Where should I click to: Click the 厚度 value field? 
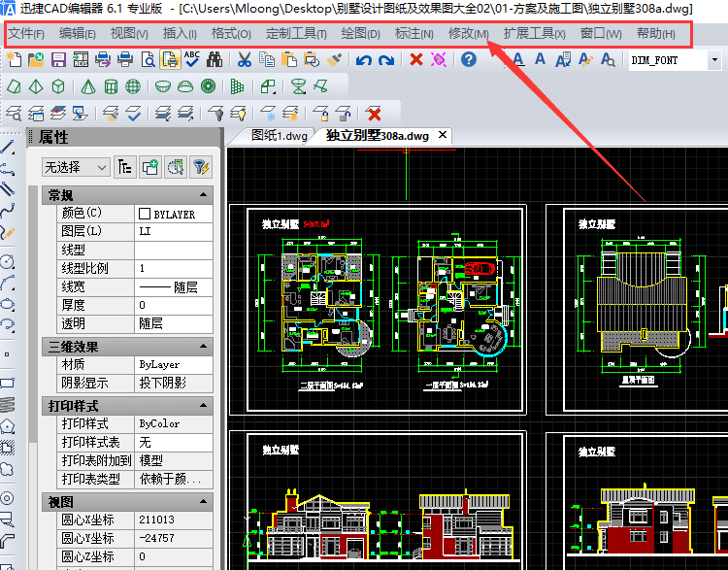tap(174, 305)
